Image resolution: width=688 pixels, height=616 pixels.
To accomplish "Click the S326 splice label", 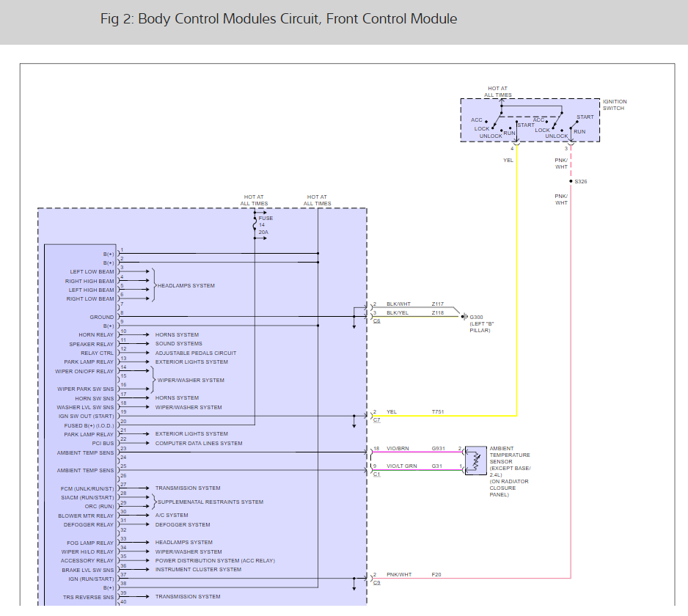I will [580, 182].
